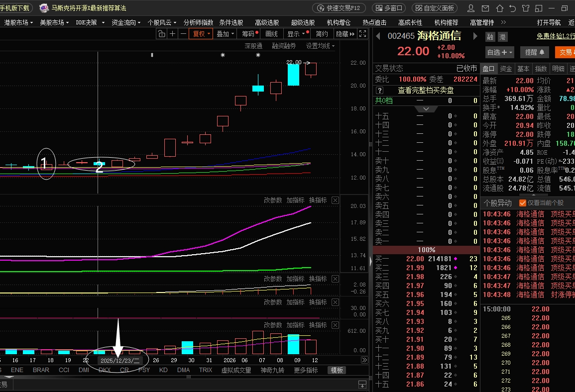
Task: Click the 融 margin trading badge
Action: click(490, 37)
